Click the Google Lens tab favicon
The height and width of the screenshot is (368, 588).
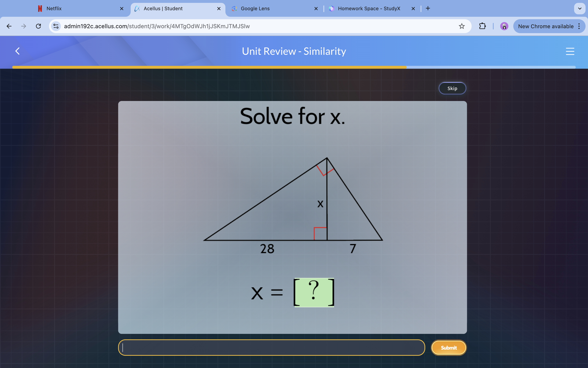(x=234, y=9)
